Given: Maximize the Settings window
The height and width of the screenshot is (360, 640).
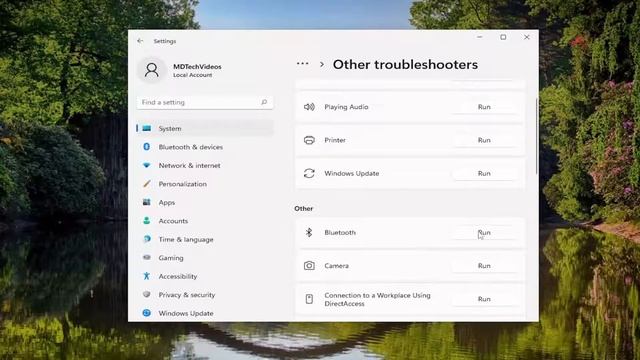Looking at the screenshot, I should [x=503, y=37].
